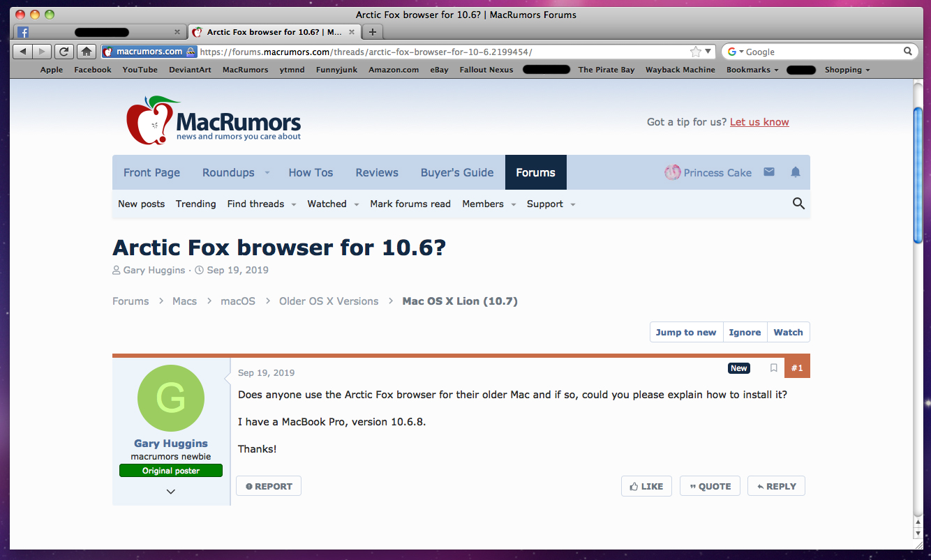This screenshot has width=931, height=560.
Task: Open the Fallout Nexus bookmark
Action: click(486, 70)
